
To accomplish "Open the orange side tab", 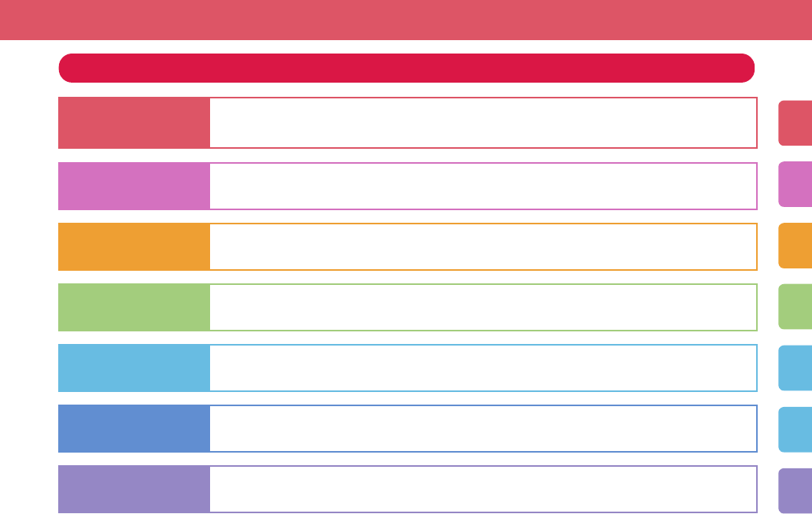I will tap(795, 246).
